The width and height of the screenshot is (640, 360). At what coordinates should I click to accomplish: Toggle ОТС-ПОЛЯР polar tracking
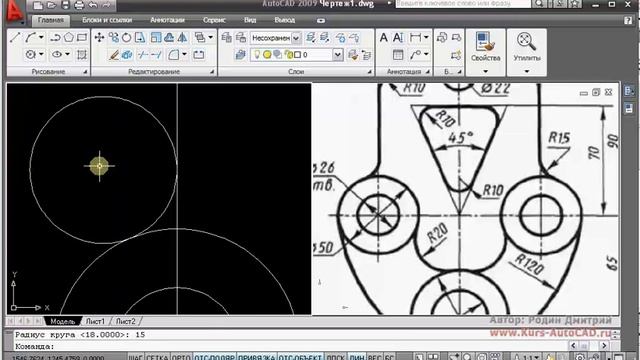click(214, 357)
